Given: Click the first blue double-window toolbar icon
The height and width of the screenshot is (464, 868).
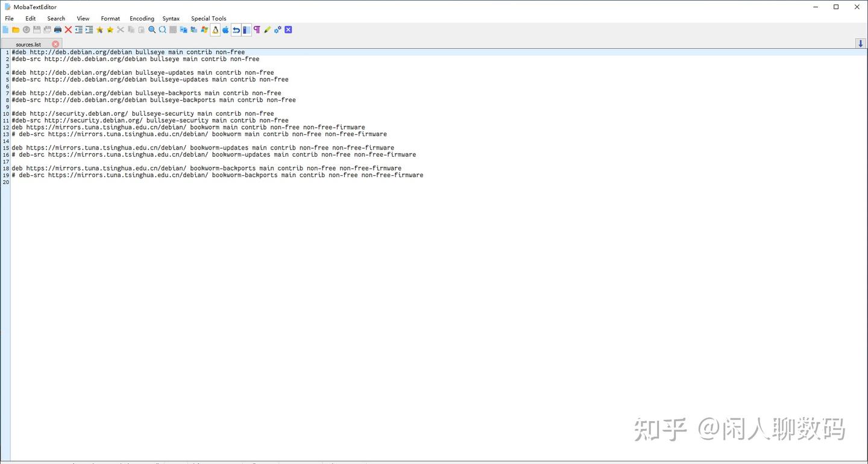Looking at the screenshot, I should (x=183, y=30).
